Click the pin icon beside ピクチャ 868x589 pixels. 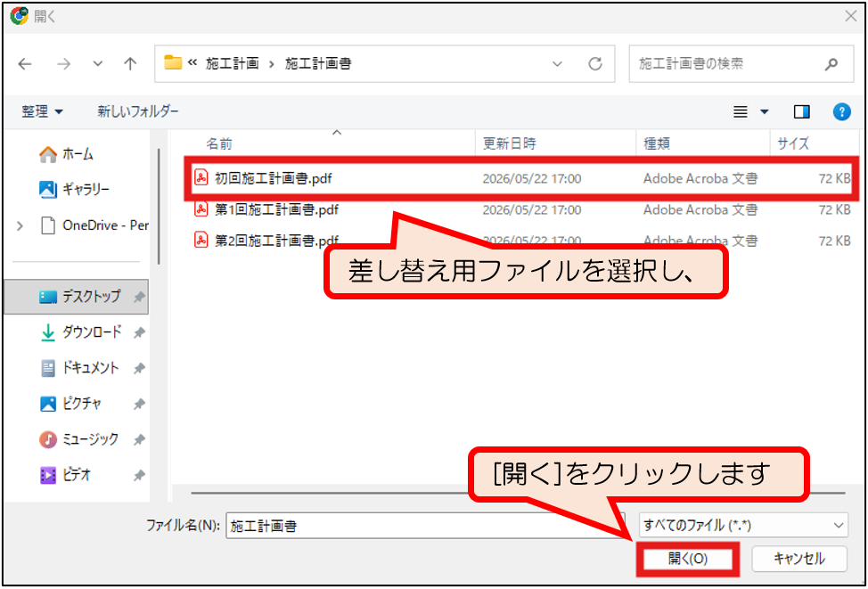[x=139, y=405]
